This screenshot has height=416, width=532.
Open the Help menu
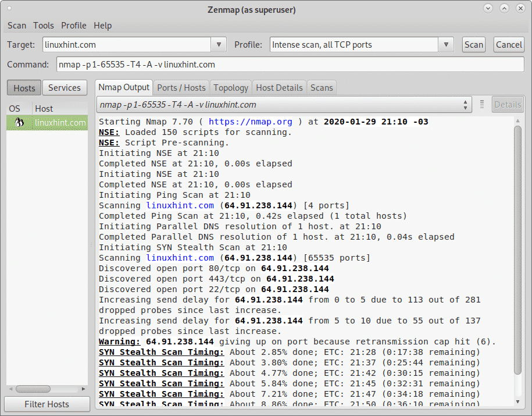pos(103,26)
